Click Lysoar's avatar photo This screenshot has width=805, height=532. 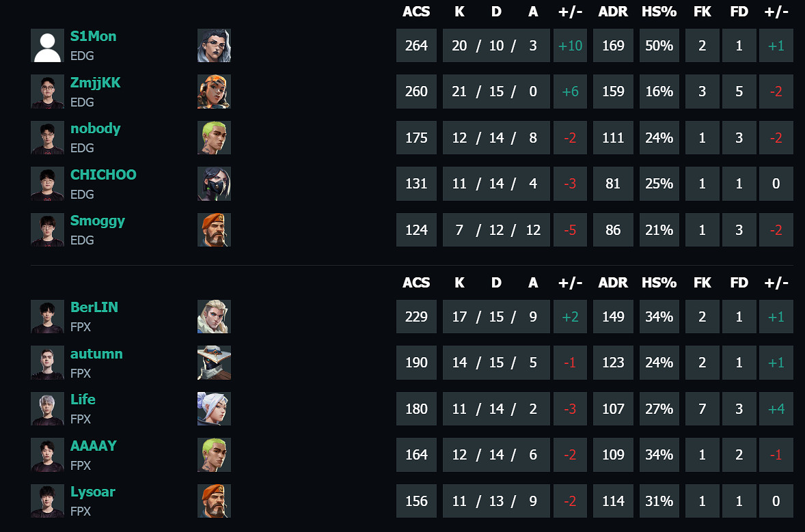(x=47, y=501)
